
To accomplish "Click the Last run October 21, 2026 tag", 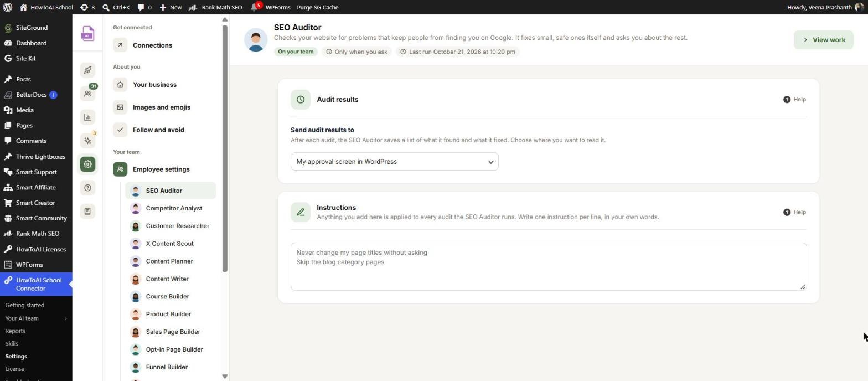I will pyautogui.click(x=457, y=52).
